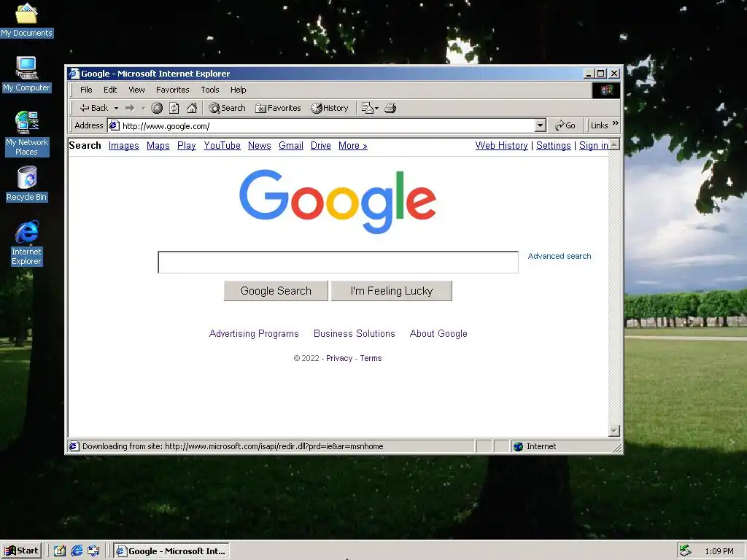Open the Drive link
747x560 pixels.
click(x=321, y=146)
